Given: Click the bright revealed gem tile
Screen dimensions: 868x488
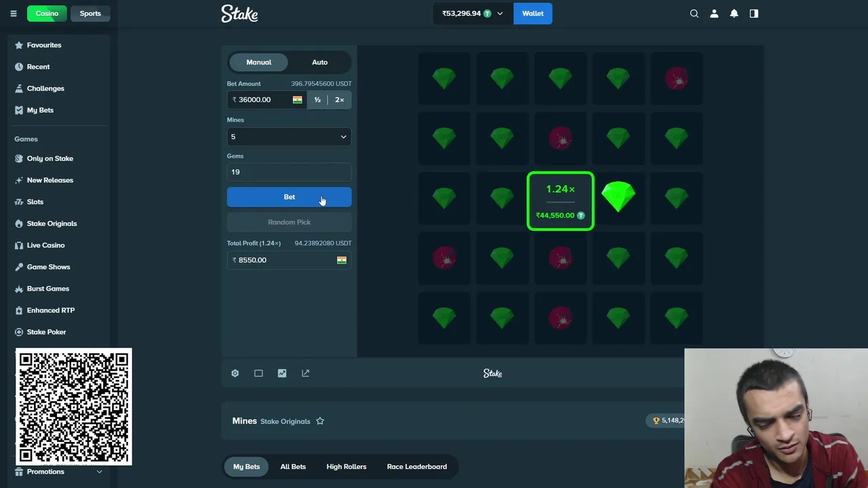Looking at the screenshot, I should 618,197.
